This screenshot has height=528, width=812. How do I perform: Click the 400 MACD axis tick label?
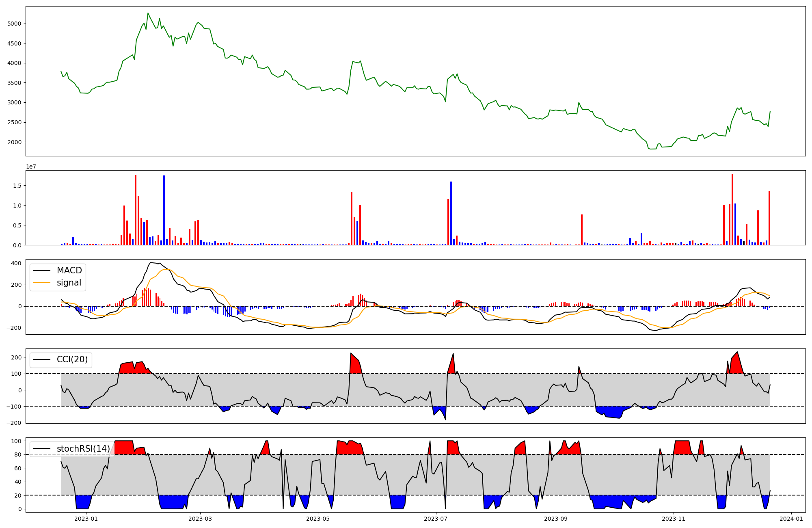16,263
